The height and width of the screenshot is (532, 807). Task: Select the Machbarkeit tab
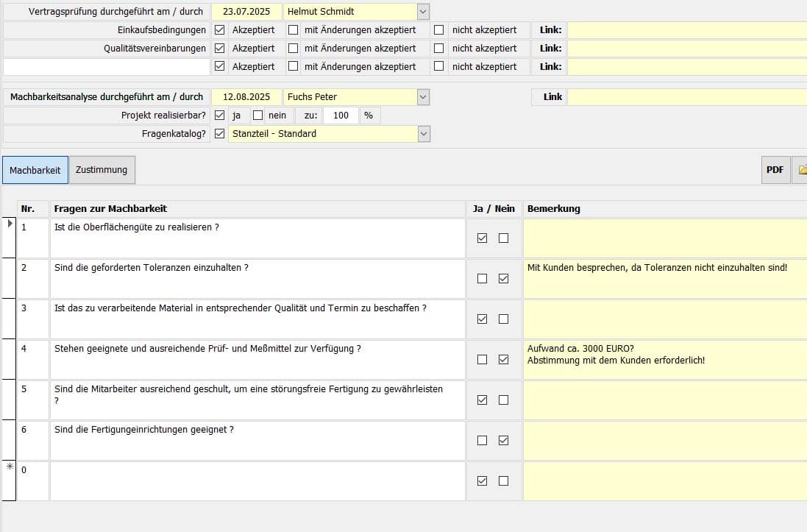(x=35, y=170)
